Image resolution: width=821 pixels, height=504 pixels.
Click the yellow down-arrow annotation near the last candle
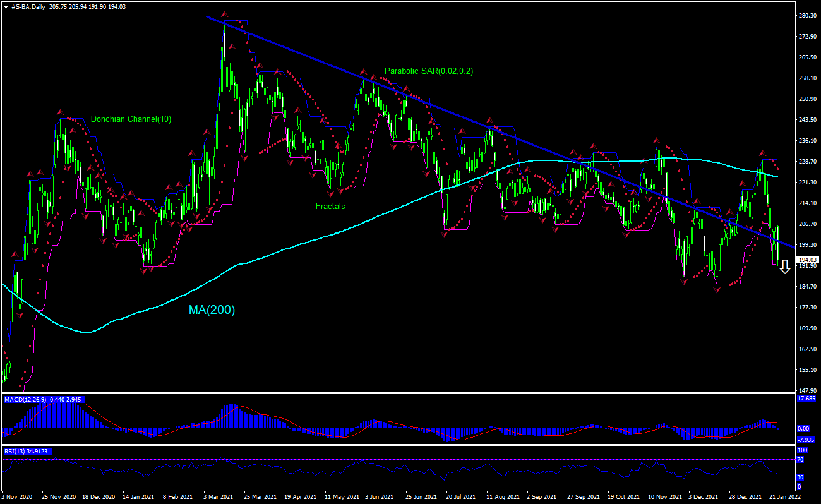click(786, 267)
